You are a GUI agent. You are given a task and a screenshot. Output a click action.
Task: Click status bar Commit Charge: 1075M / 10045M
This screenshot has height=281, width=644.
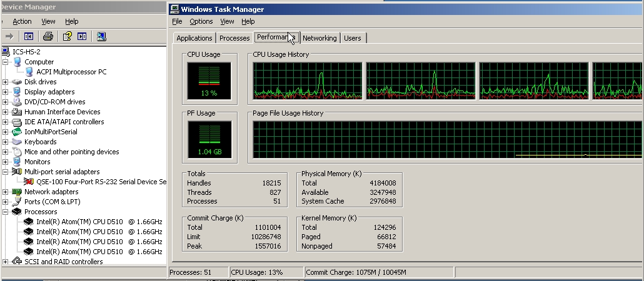(356, 272)
